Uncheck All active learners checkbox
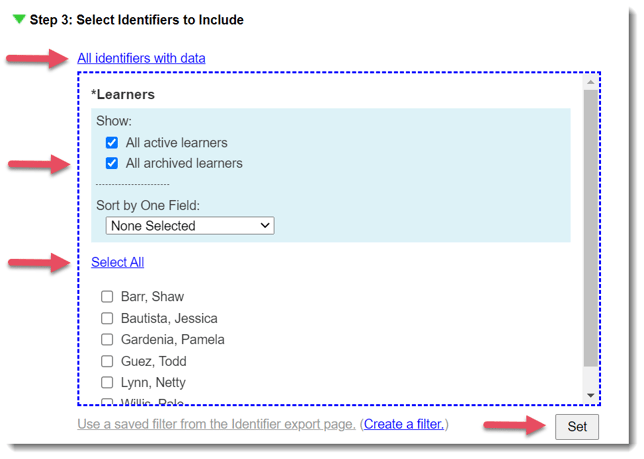 (112, 143)
